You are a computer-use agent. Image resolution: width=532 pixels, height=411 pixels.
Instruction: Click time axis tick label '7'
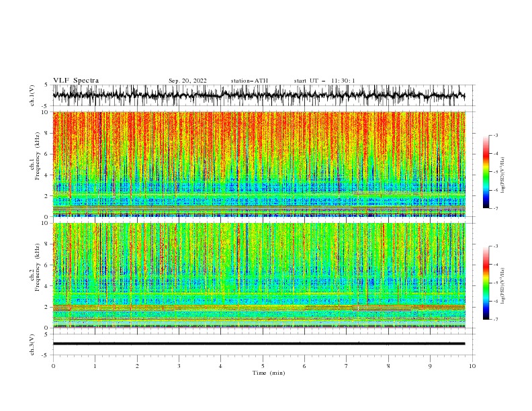pos(347,366)
